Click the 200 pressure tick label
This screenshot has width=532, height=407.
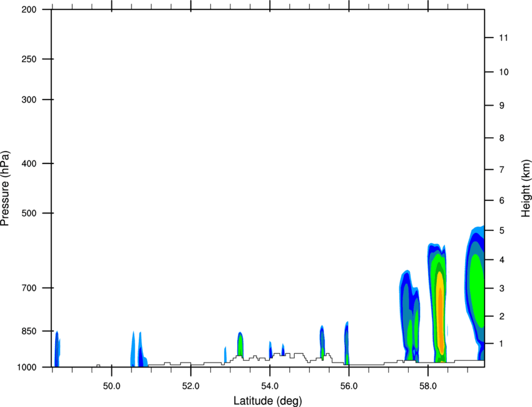[x=29, y=9]
